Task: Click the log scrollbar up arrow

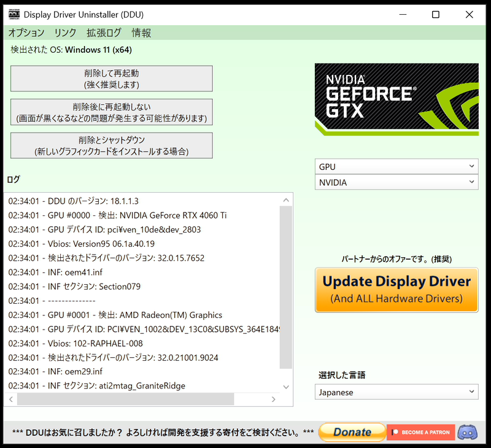Action: (x=286, y=199)
